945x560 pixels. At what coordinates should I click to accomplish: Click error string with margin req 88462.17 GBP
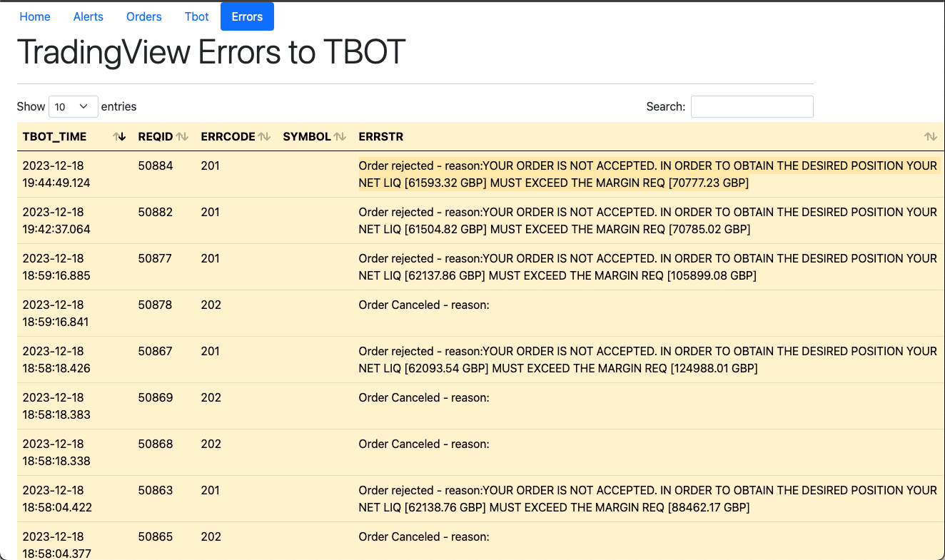[x=647, y=499]
